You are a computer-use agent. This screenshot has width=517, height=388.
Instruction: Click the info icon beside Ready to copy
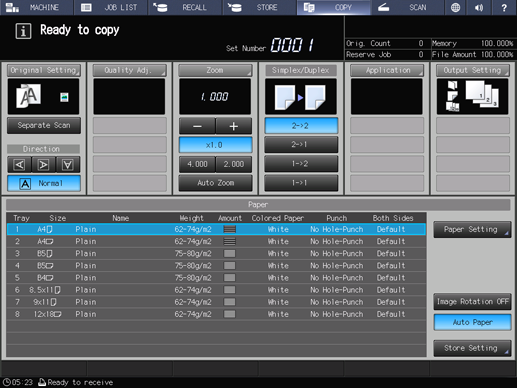tap(23, 31)
